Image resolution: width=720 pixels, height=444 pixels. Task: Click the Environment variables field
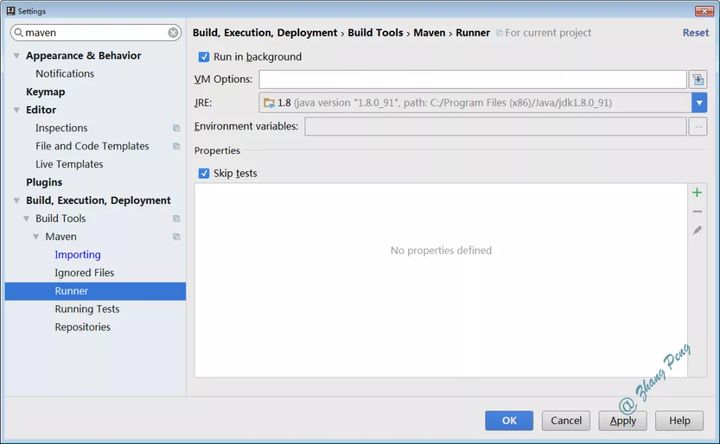pos(495,126)
